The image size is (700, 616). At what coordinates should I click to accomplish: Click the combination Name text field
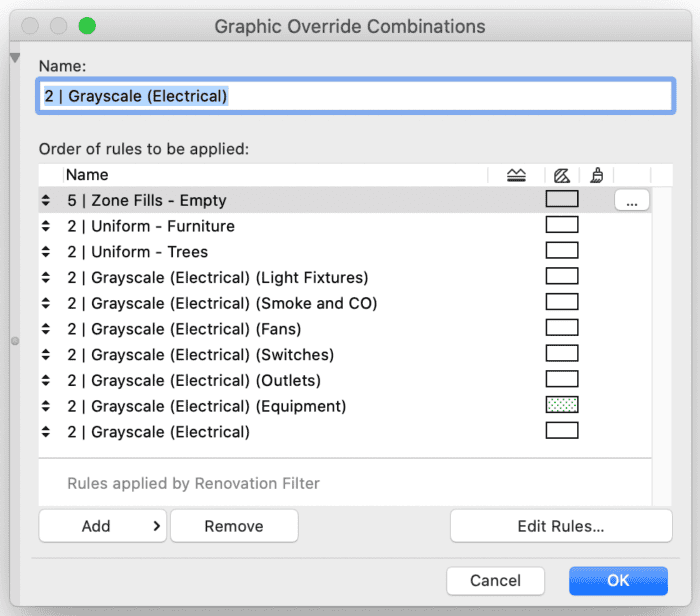356,96
